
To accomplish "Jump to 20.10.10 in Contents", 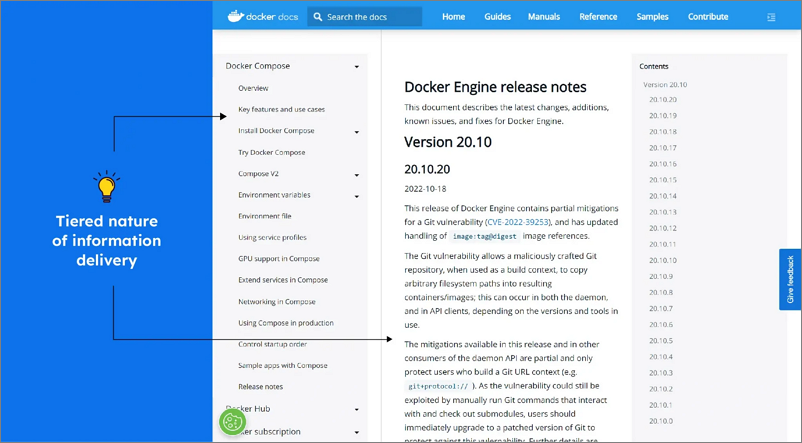I will pyautogui.click(x=663, y=260).
